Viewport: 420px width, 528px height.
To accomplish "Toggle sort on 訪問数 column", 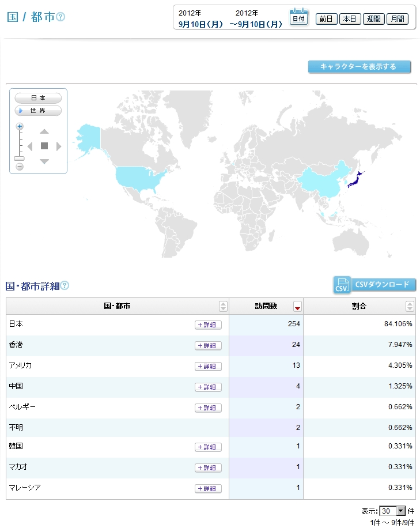I will [x=297, y=306].
